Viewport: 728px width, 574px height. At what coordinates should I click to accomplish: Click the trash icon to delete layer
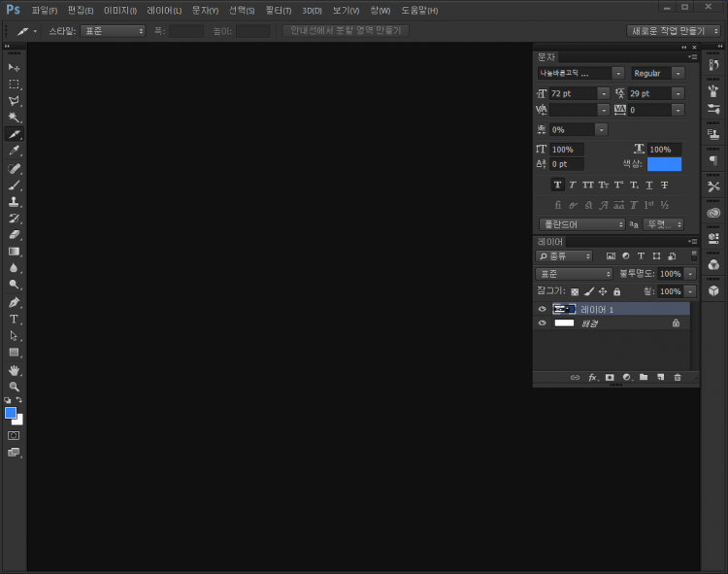coord(678,377)
